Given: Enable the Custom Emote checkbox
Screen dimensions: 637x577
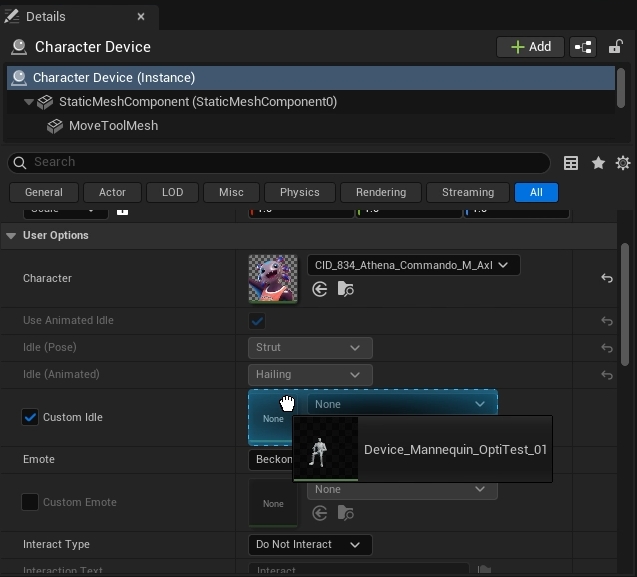Looking at the screenshot, I should (x=30, y=502).
